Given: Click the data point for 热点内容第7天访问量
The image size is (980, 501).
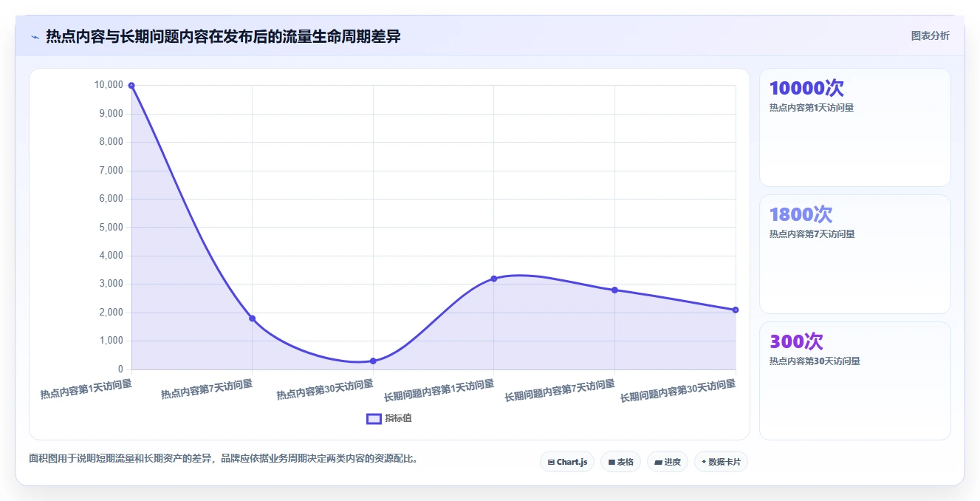Looking at the screenshot, I should click(x=253, y=318).
